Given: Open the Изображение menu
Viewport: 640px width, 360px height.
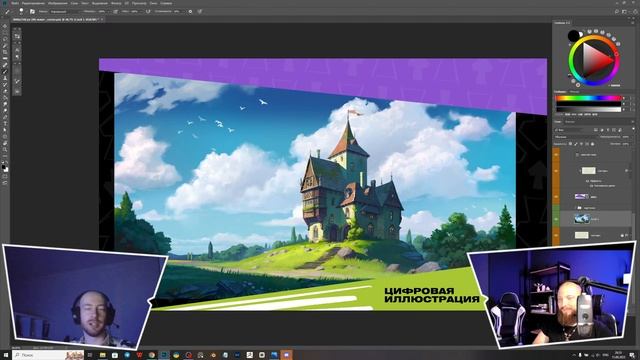Looking at the screenshot, I should 58,3.
